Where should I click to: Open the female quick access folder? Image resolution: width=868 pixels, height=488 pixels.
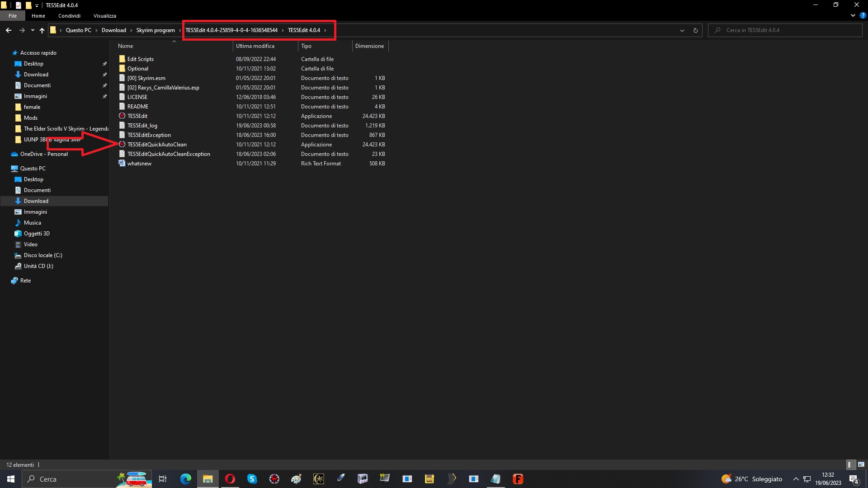click(32, 107)
